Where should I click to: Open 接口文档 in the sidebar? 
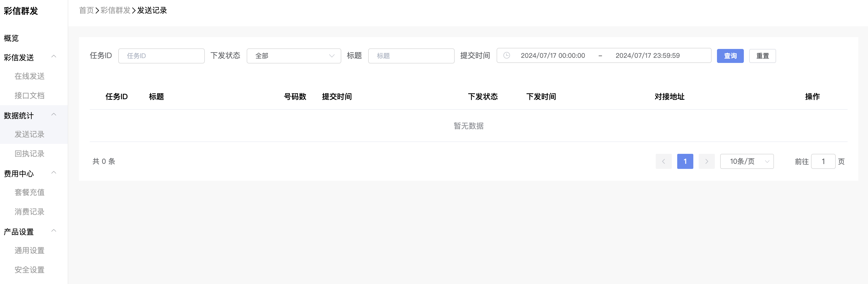point(29,95)
